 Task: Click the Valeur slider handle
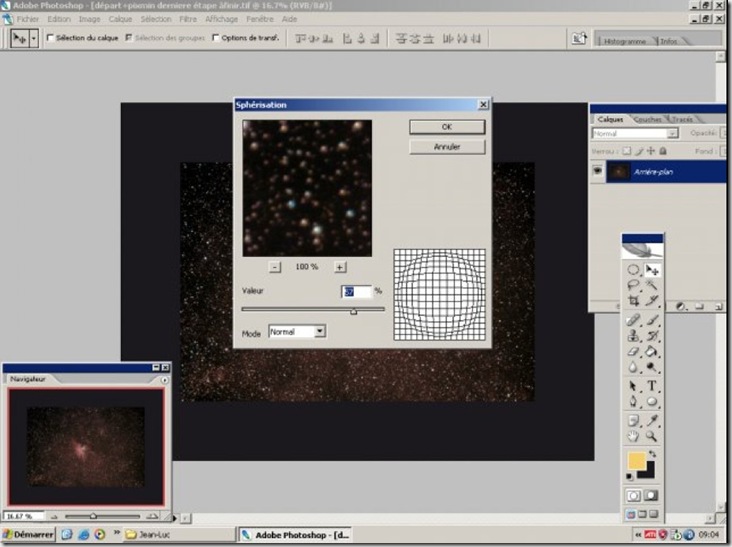353,311
